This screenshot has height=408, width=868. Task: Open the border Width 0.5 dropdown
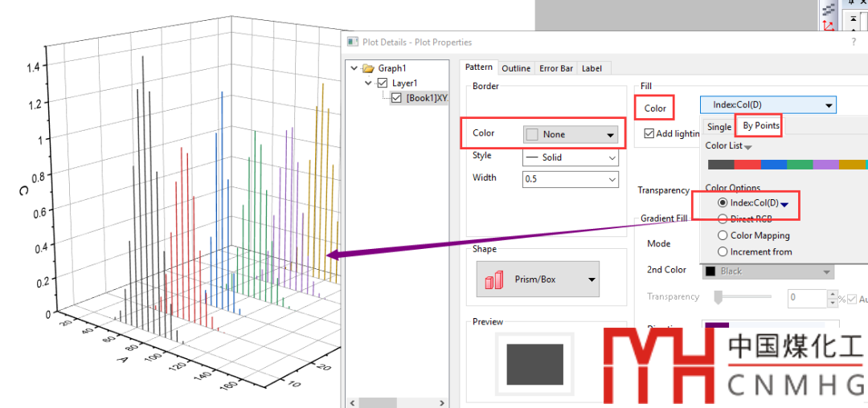571,179
